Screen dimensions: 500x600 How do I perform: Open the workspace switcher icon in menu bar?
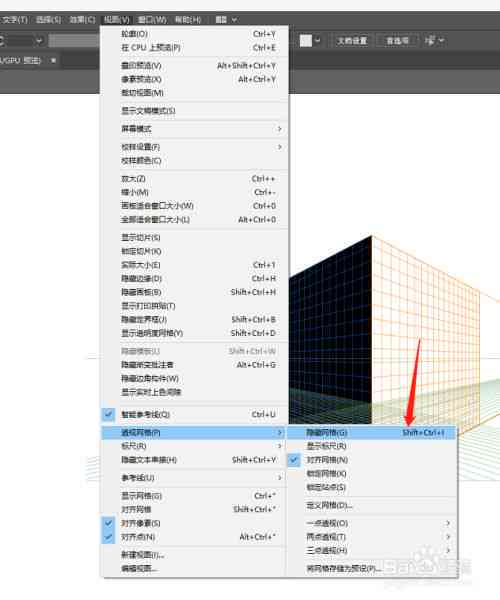[226, 20]
